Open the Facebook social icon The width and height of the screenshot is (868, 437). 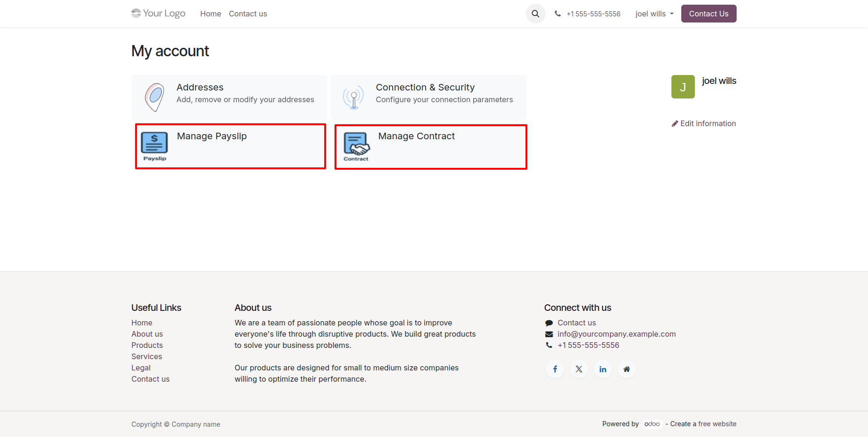(555, 369)
